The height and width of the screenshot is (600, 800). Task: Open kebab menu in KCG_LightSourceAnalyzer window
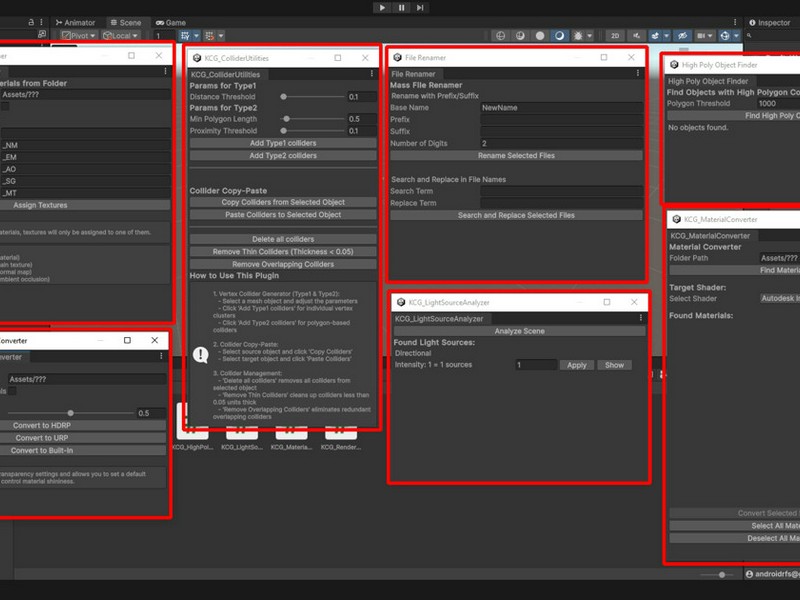[641, 318]
